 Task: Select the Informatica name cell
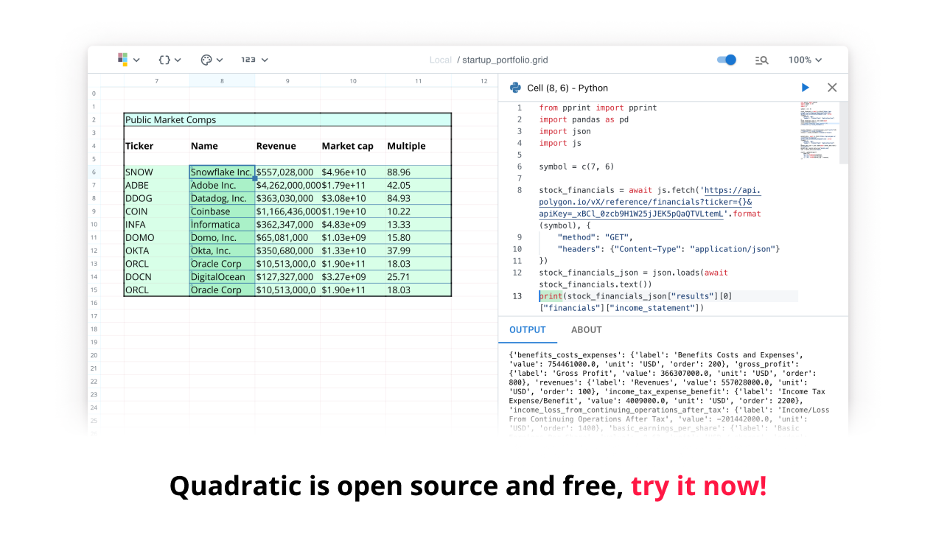pos(222,224)
